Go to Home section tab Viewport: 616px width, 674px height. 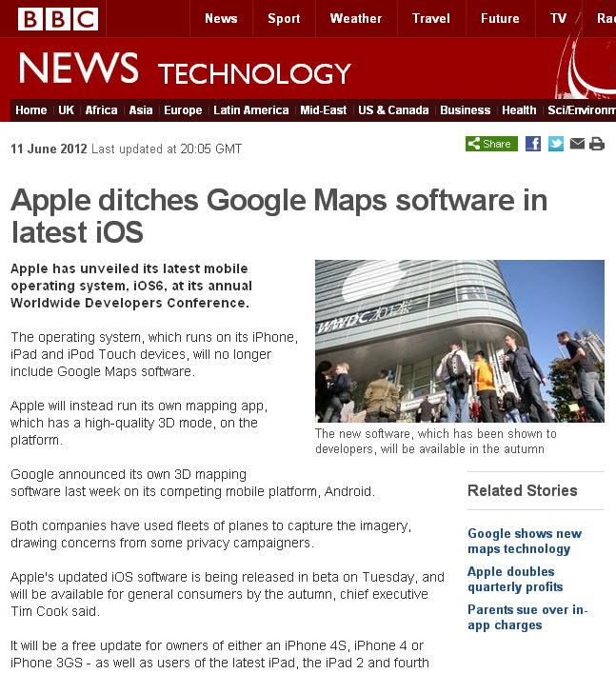pyautogui.click(x=31, y=110)
